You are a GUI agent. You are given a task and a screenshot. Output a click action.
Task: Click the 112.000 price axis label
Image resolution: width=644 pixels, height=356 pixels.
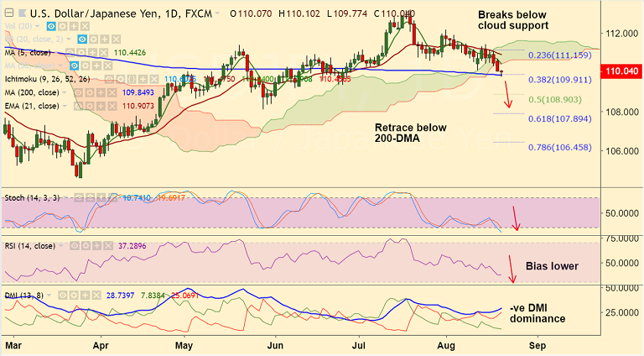pos(622,34)
